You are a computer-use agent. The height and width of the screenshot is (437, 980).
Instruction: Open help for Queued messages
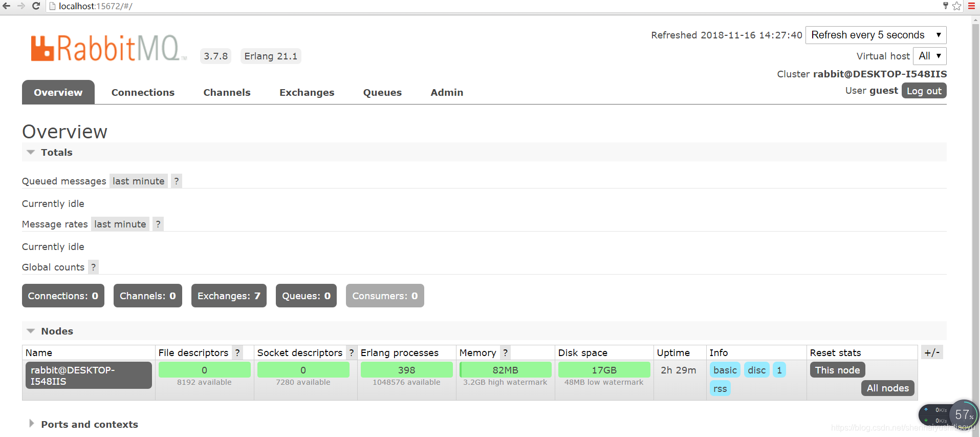[177, 181]
